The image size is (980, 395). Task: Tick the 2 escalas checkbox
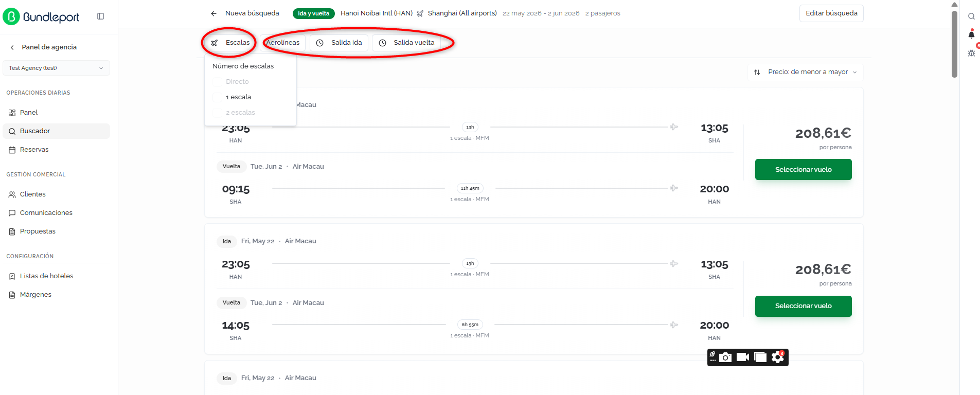point(217,113)
